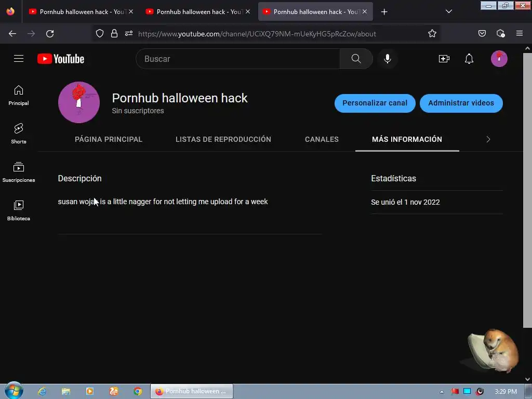
Task: Open Biblioteca in sidebar
Action: coord(19,211)
